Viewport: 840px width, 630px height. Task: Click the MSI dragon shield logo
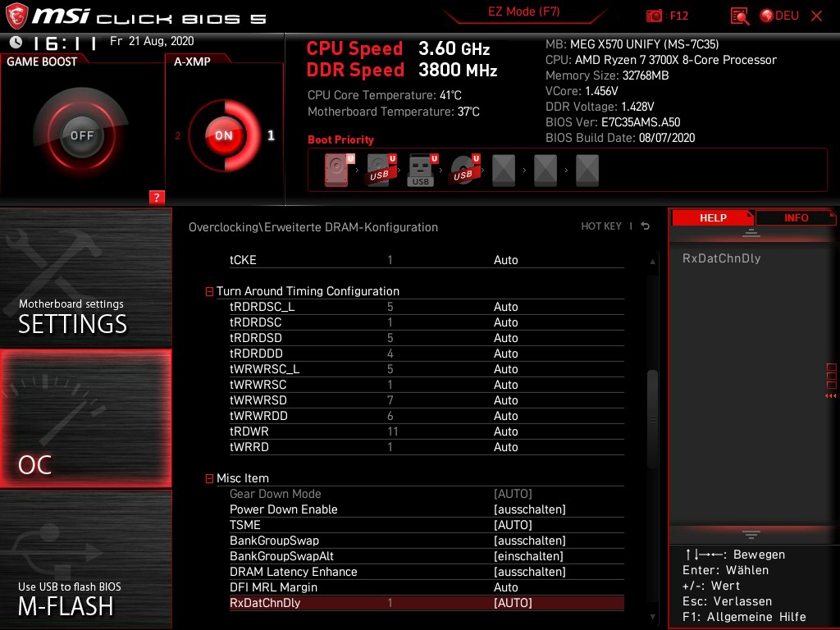tap(16, 16)
